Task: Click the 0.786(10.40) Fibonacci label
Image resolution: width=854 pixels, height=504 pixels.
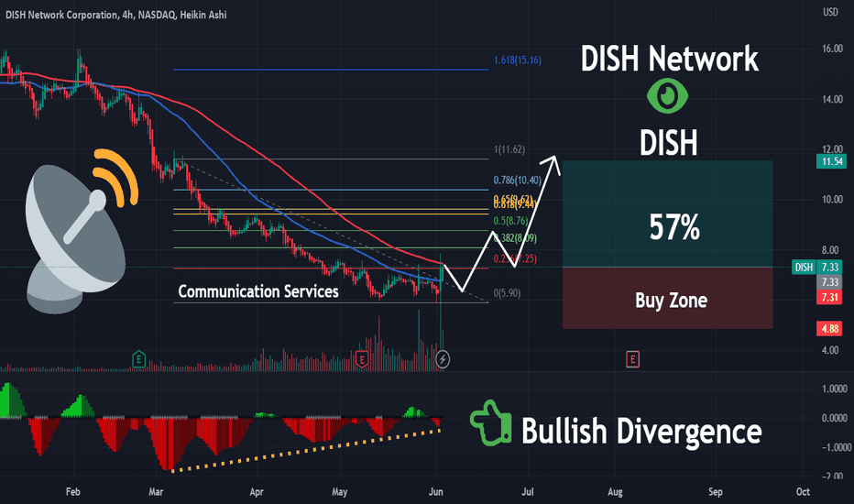Action: click(518, 180)
